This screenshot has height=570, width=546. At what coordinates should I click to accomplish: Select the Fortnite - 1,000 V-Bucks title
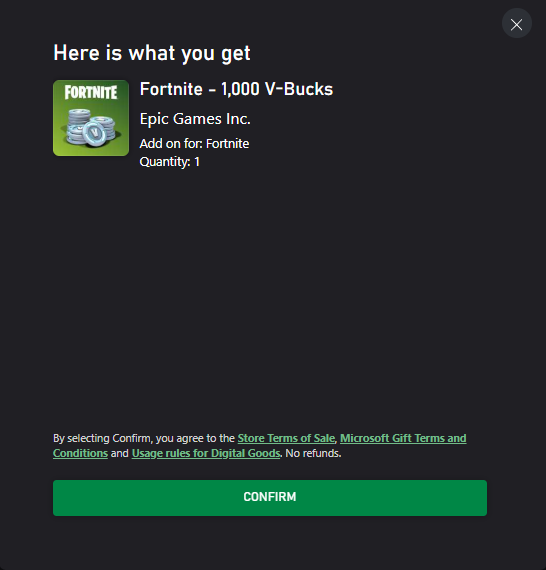point(236,89)
